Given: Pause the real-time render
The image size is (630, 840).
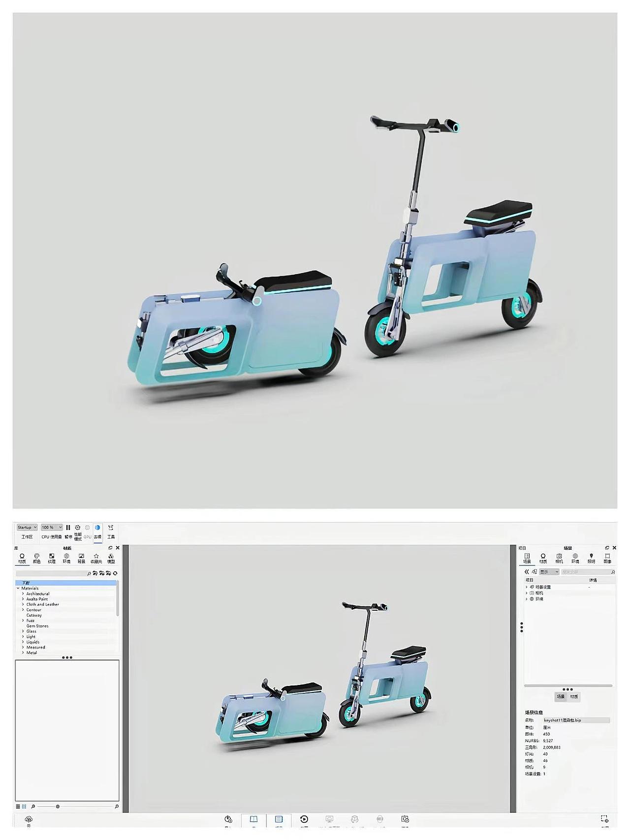Looking at the screenshot, I should click(x=68, y=527).
